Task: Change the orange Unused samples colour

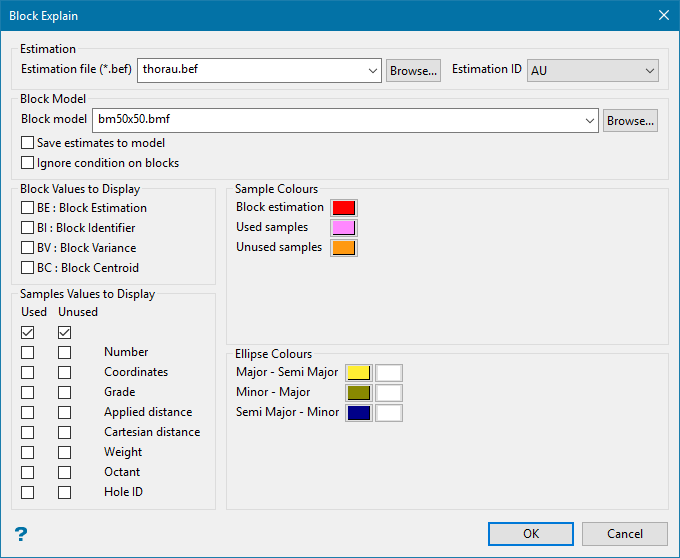Action: tap(344, 248)
